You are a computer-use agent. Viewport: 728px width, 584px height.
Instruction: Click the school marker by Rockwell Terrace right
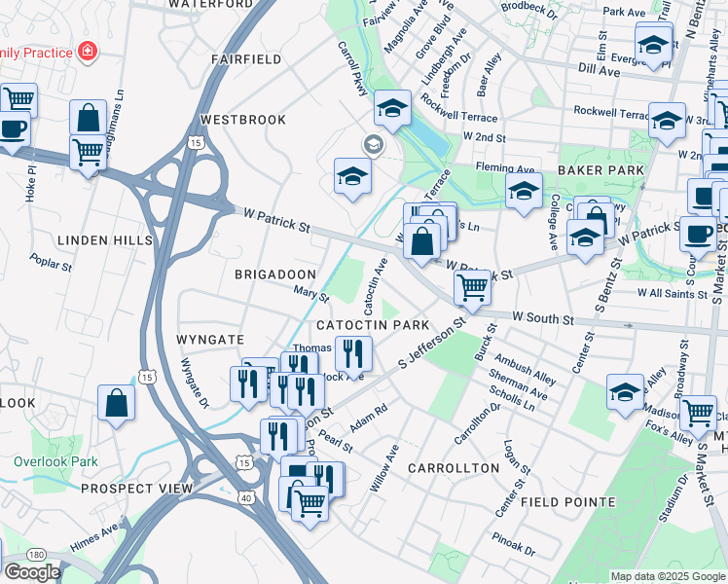click(x=668, y=124)
